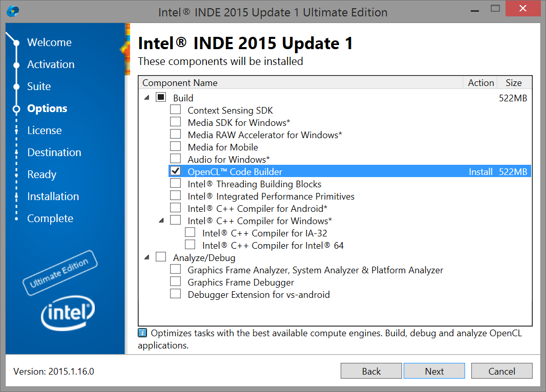Viewport: 546px width, 392px height.
Task: Click the info icon beside the description text
Action: click(142, 333)
